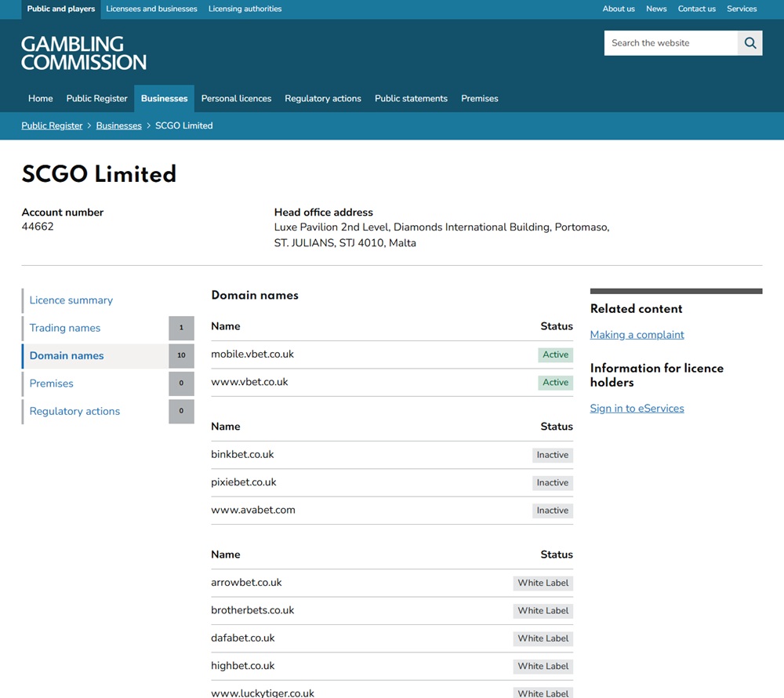Click the Head office address text

pyautogui.click(x=441, y=235)
